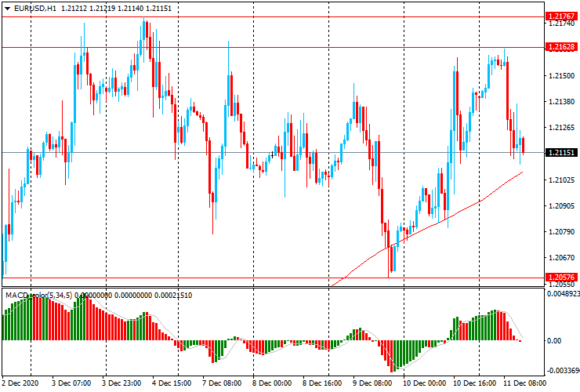
Task: Click the 9 Dec 08:00 time label
Action: [x=372, y=383]
